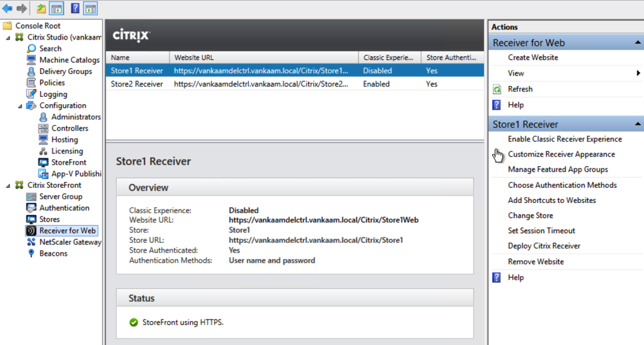Viewport: 644px width, 345px height.
Task: Collapse the Citrix Studio tree node
Action: pyautogui.click(x=8, y=37)
